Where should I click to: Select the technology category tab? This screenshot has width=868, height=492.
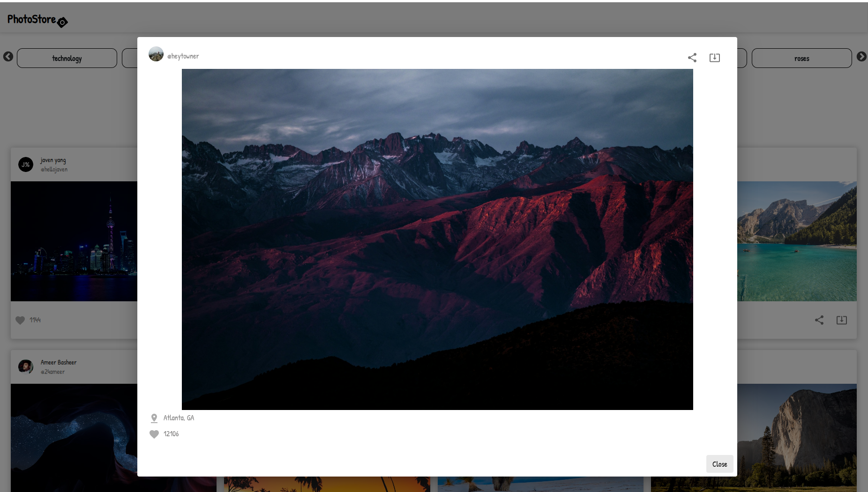coord(67,58)
